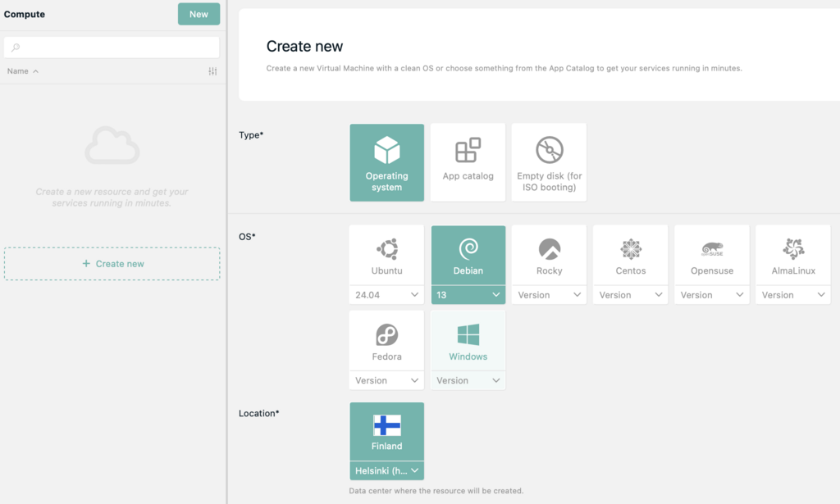Image resolution: width=840 pixels, height=504 pixels.
Task: Click the New button
Action: 199,14
